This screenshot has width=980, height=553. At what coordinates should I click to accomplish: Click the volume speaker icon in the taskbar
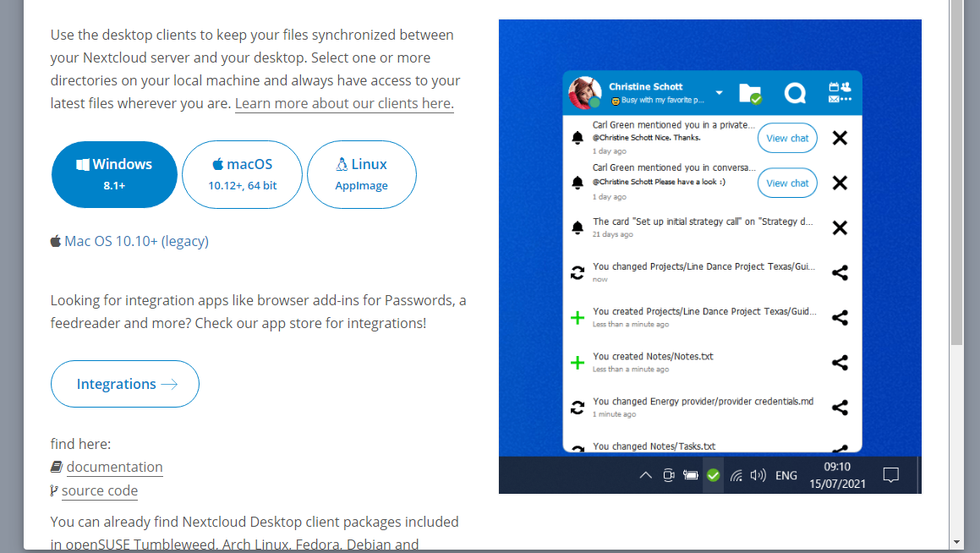point(758,475)
